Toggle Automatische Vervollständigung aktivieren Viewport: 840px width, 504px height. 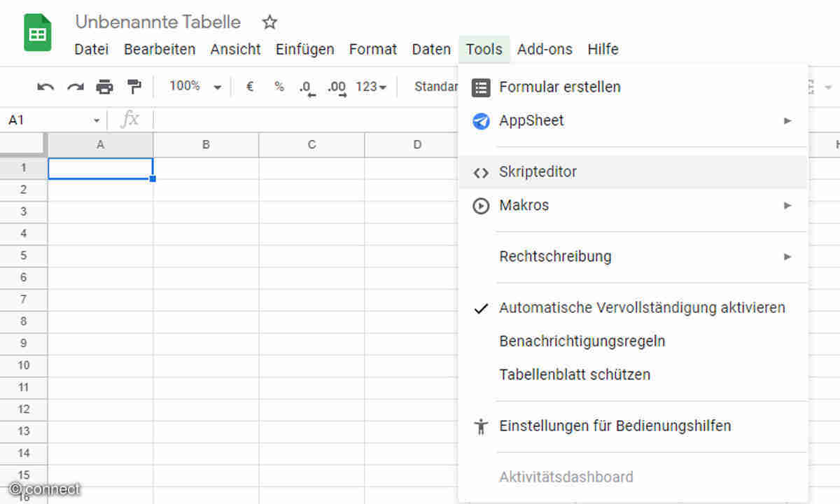pos(642,307)
